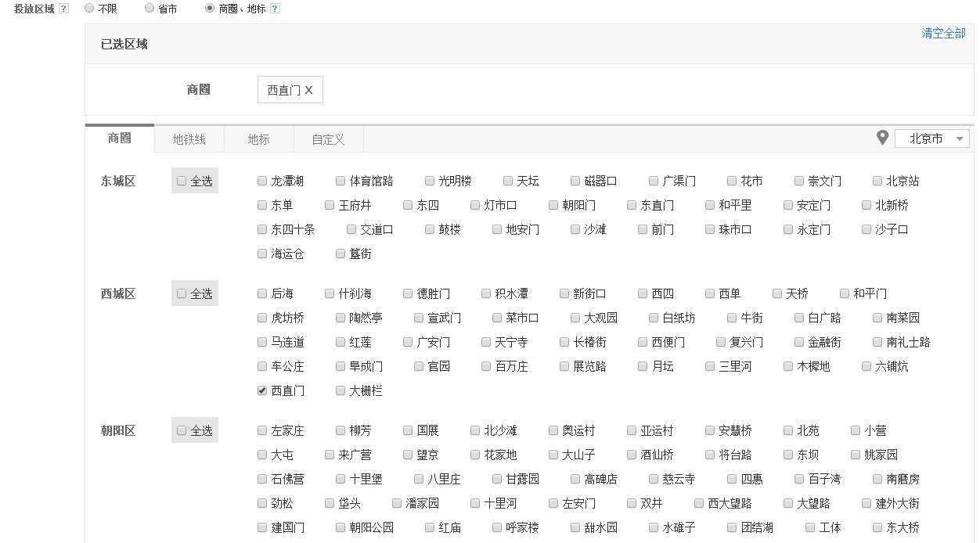Check the 西单 checkbox

coord(710,293)
